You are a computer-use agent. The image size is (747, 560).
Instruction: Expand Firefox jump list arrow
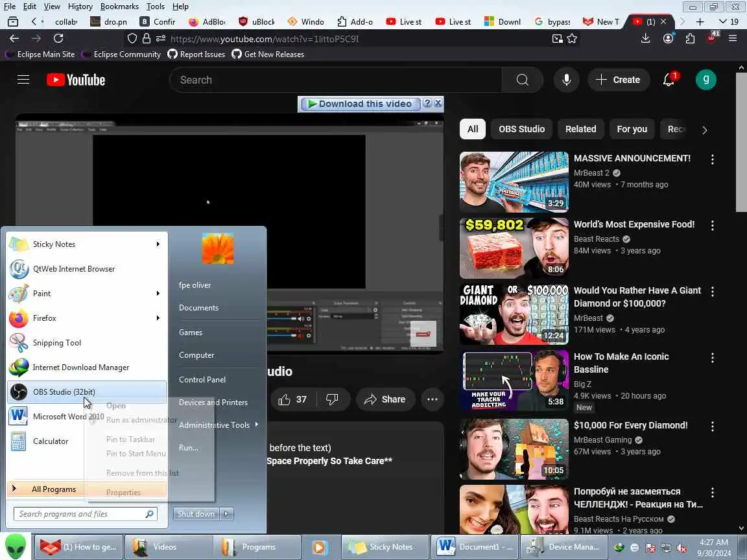158,318
